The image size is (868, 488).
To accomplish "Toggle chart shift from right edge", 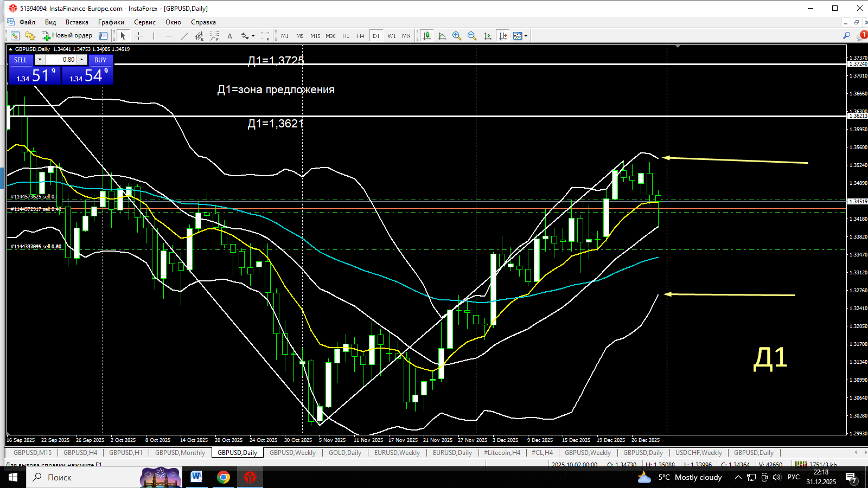I will (503, 36).
